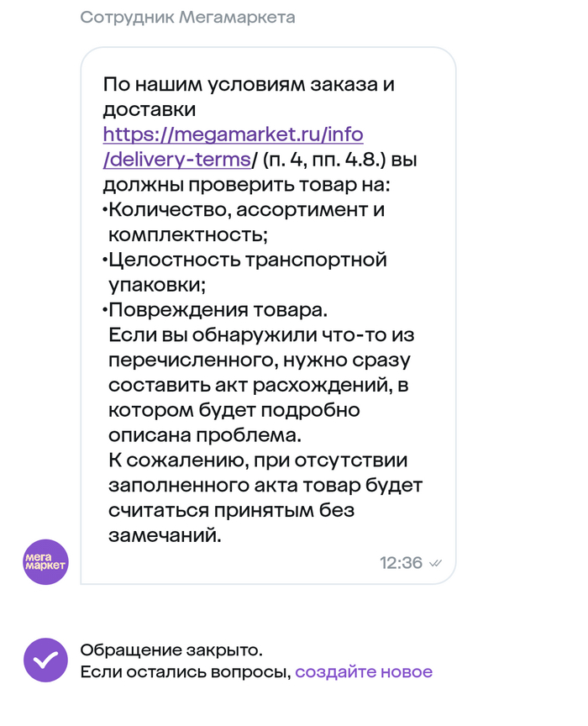Click the "создайте новое" link
Viewport: 588px width, 726px height.
(x=364, y=672)
